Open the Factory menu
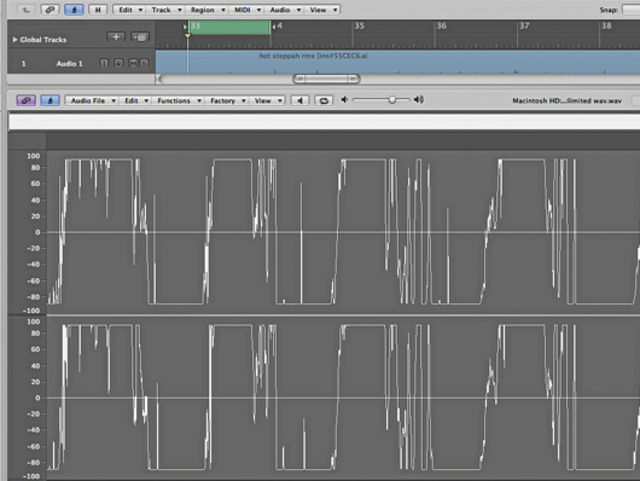 click(227, 100)
